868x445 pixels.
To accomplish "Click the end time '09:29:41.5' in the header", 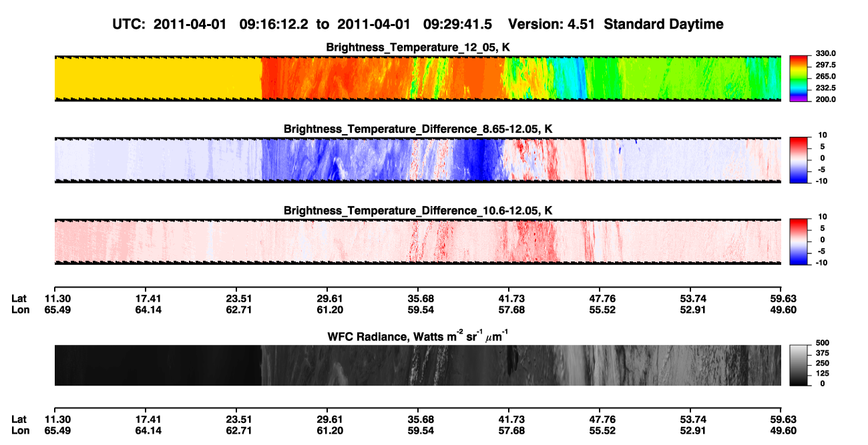I will click(x=457, y=25).
